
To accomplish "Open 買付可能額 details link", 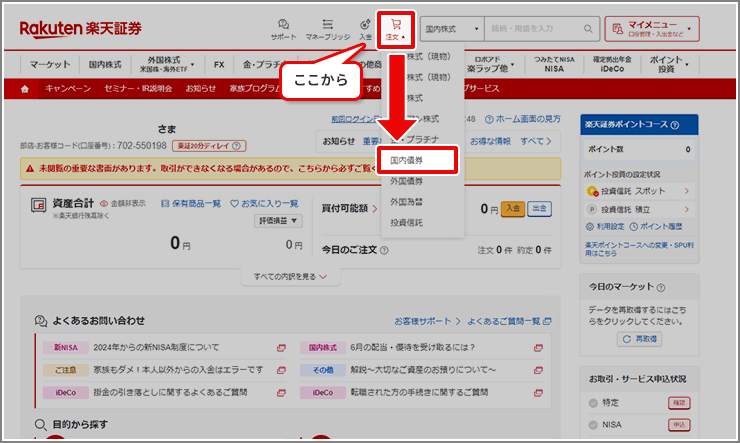I will pos(350,209).
